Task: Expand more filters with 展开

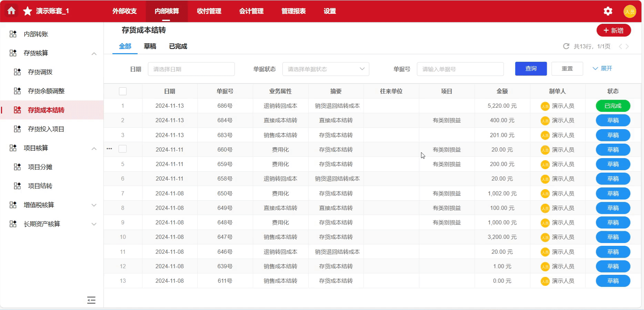Action: pos(602,68)
